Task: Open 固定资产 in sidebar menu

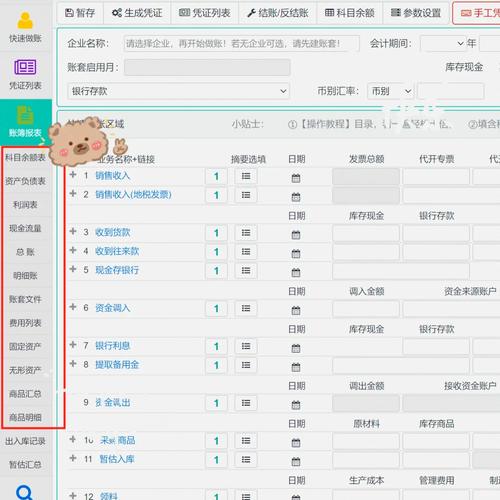Action: [x=25, y=347]
